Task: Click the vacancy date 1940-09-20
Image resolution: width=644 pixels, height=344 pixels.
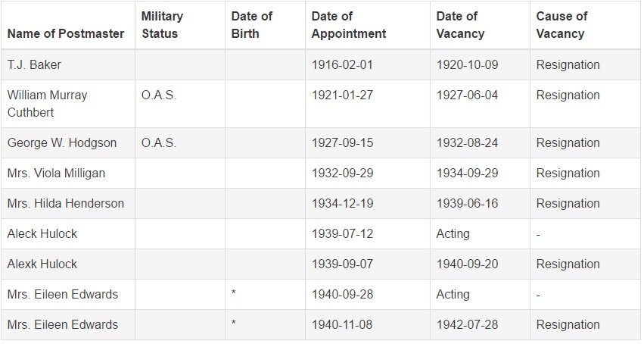Action: [468, 264]
